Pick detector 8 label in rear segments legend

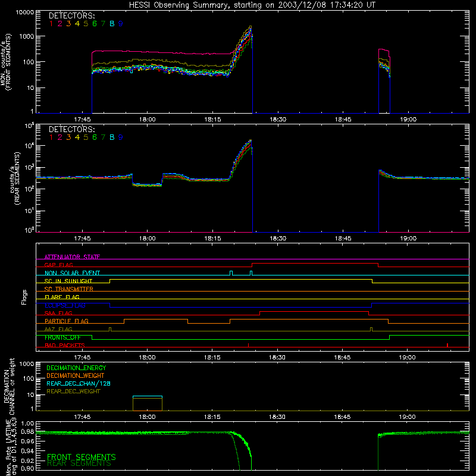click(112, 137)
